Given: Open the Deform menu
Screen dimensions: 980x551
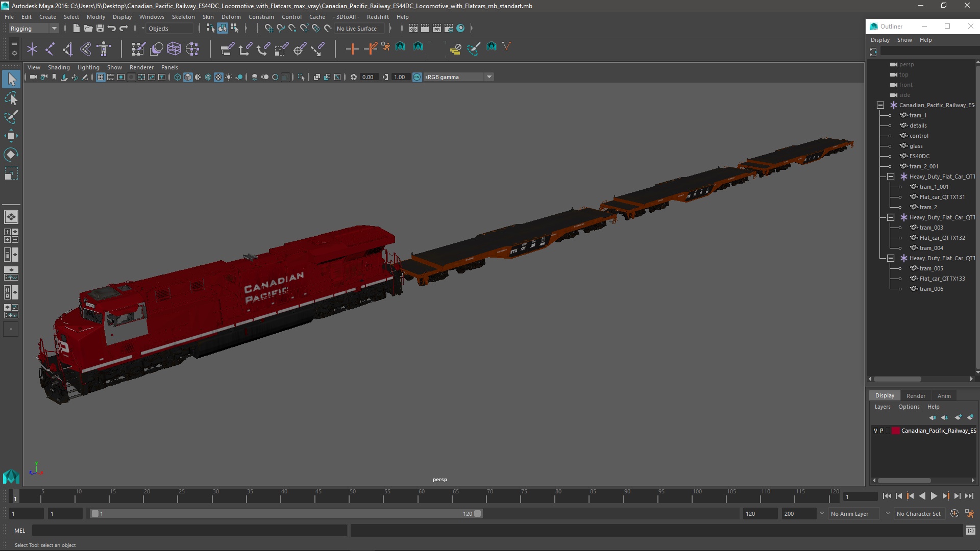Looking at the screenshot, I should click(x=231, y=17).
